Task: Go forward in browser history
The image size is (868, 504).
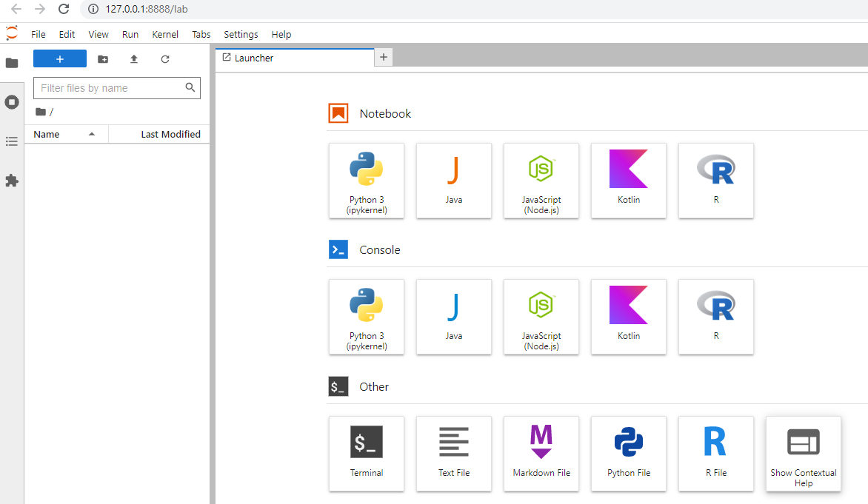Action: (40, 9)
